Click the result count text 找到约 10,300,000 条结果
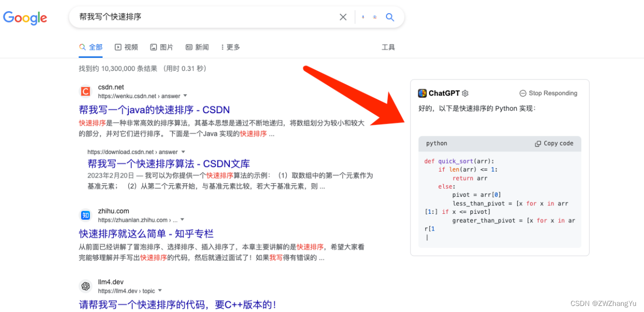644x312 pixels. (118, 68)
